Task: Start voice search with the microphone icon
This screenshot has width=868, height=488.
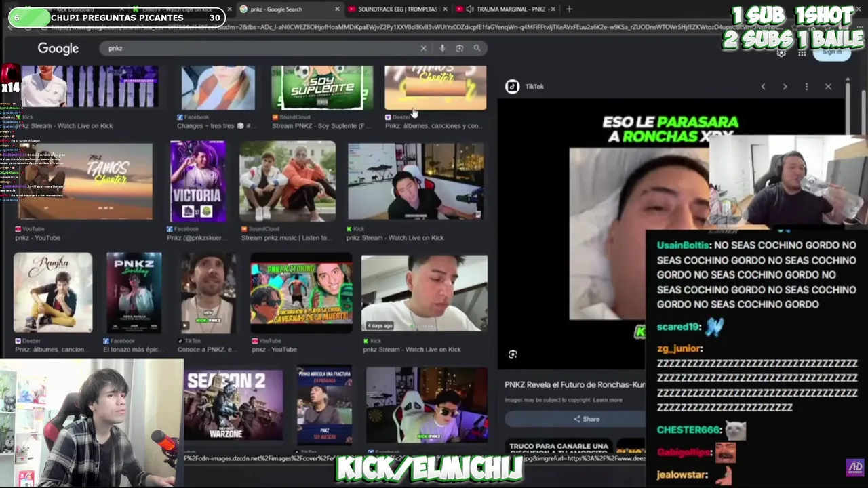Action: [442, 48]
